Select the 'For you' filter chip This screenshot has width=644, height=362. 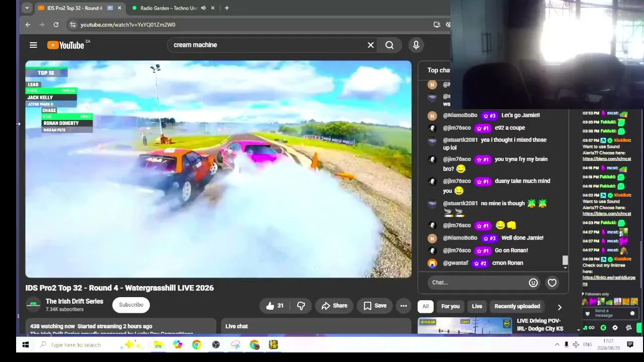pyautogui.click(x=450, y=306)
